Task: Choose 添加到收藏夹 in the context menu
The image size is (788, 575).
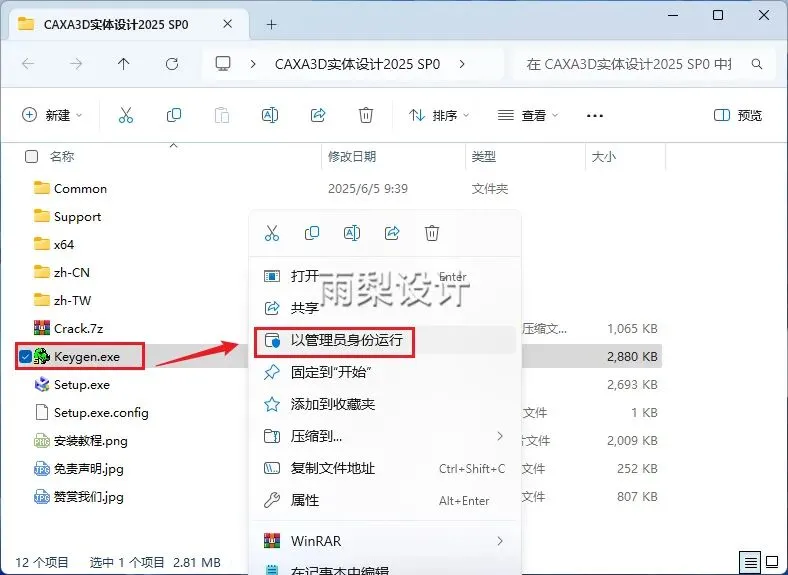Action: click(385, 404)
